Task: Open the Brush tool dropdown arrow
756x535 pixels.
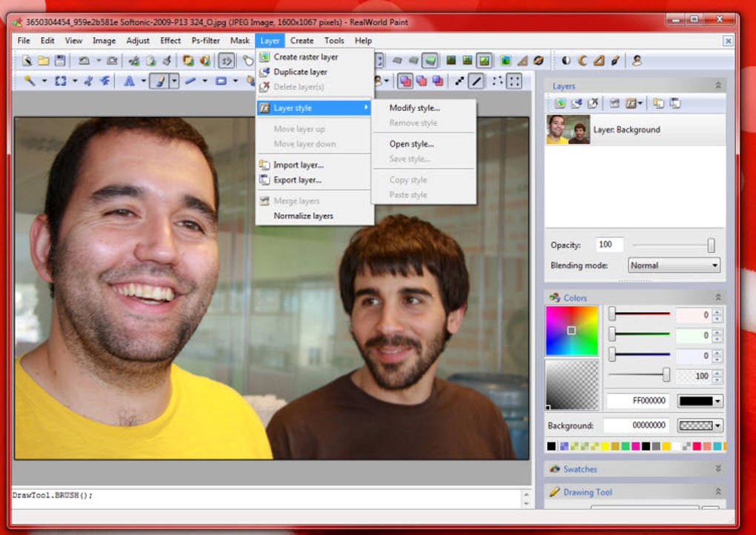Action: click(x=174, y=81)
